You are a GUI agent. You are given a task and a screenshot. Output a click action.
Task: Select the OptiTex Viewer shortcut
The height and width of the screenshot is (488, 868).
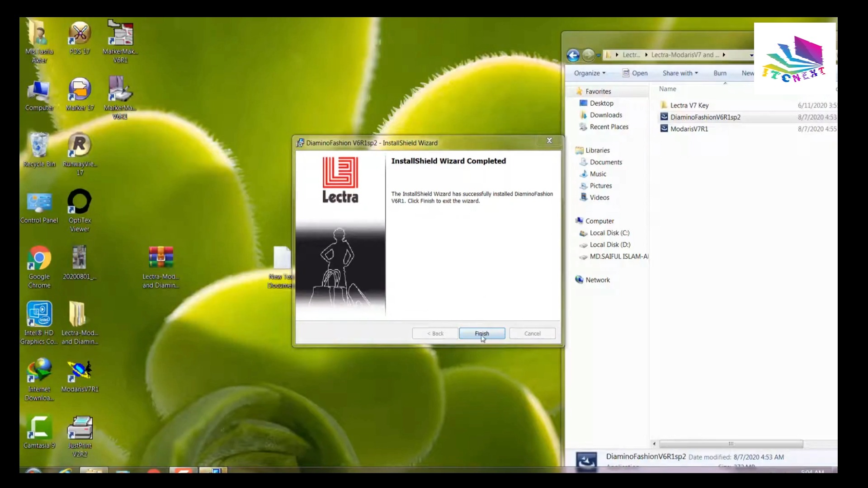tap(80, 211)
